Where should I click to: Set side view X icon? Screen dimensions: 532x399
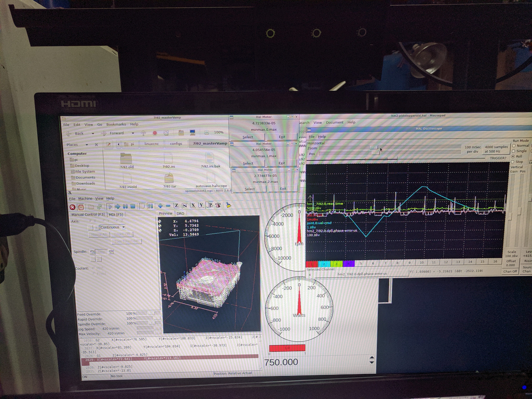[193, 205]
